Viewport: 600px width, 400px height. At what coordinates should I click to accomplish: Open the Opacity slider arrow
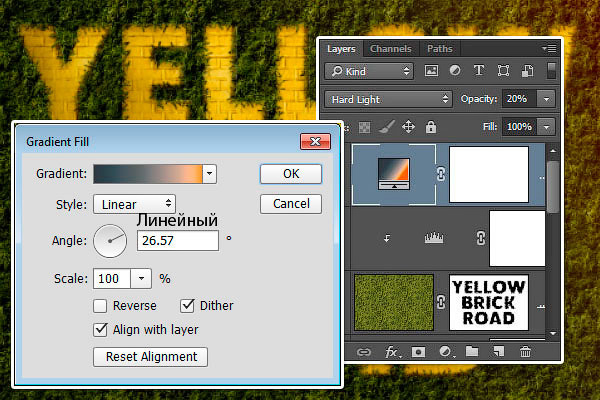(546, 99)
